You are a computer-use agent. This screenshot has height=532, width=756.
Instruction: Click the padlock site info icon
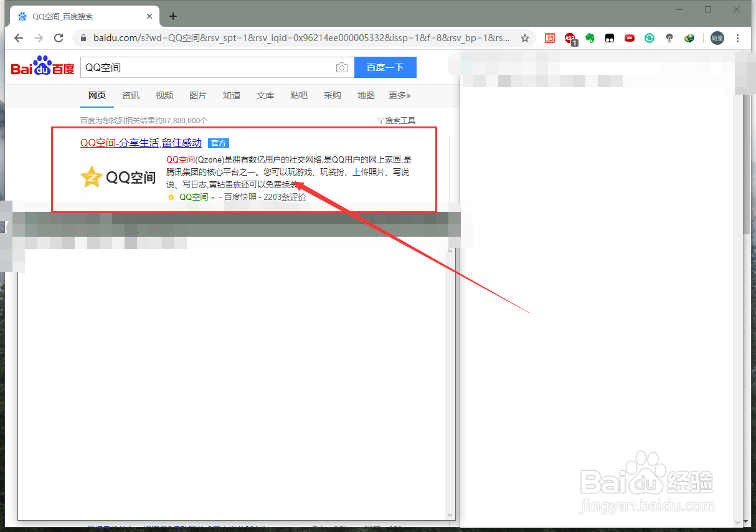pos(83,38)
